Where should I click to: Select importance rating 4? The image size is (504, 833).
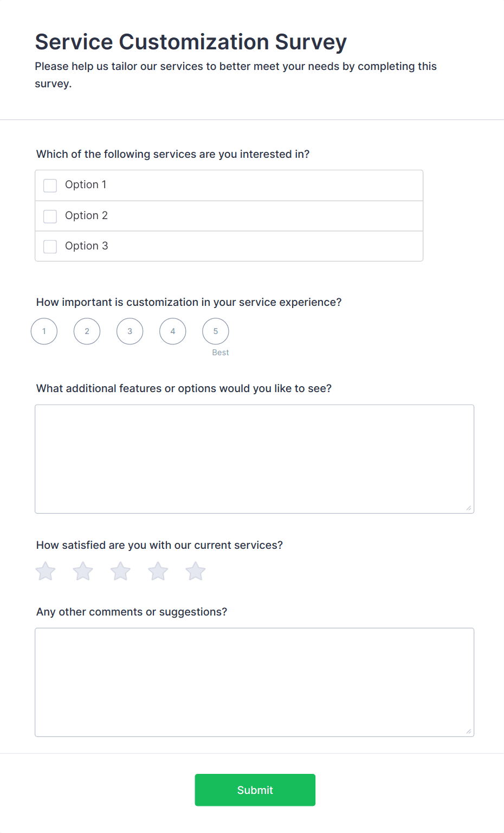[x=172, y=331]
